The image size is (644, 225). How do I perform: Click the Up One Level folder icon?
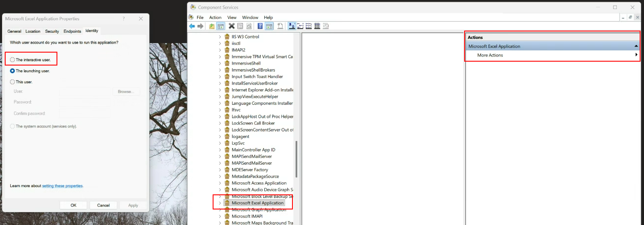[212, 26]
